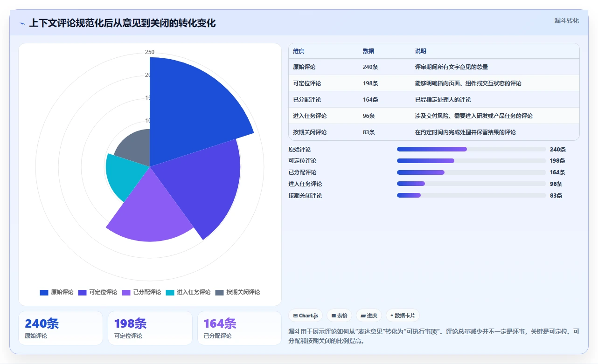Screen dimensions: 598x364
Task: Toggle the 按期关闭评论 legend item under the chart
Action: pos(237,292)
